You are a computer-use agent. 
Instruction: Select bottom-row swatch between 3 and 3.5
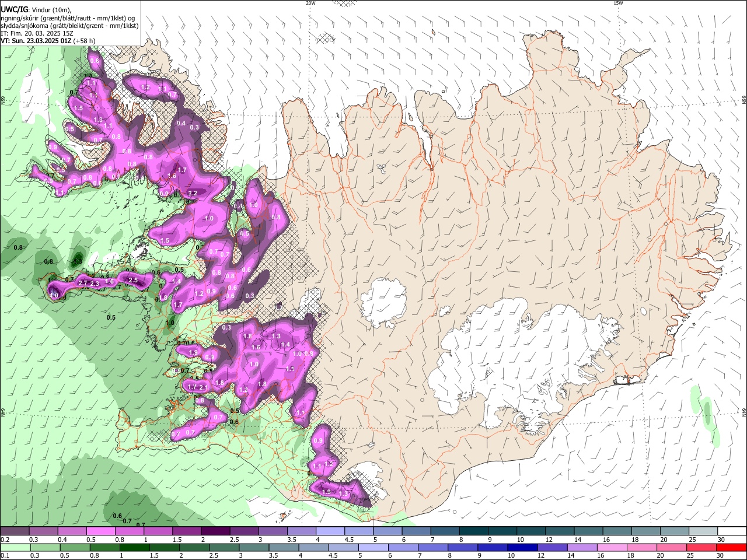pos(254,548)
